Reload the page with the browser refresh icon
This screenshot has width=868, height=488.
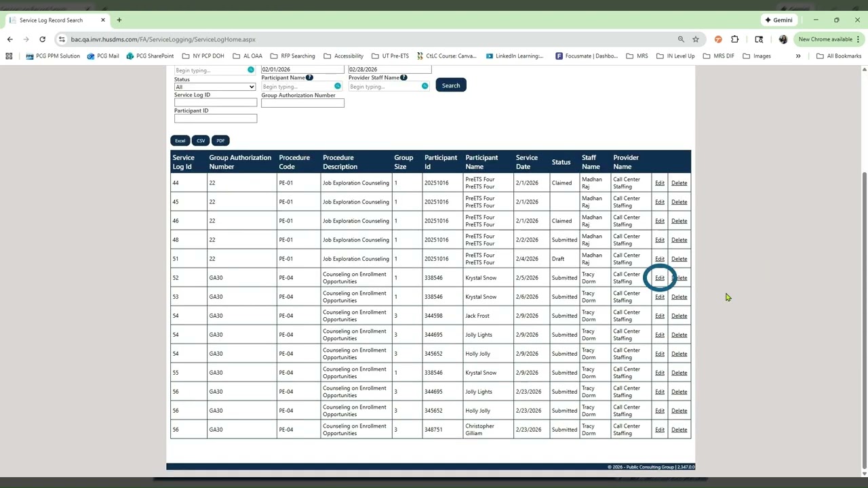point(42,39)
